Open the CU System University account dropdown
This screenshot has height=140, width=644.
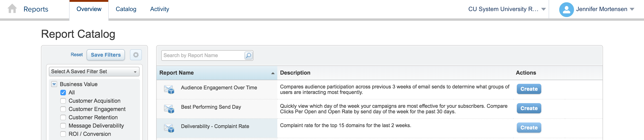point(507,9)
